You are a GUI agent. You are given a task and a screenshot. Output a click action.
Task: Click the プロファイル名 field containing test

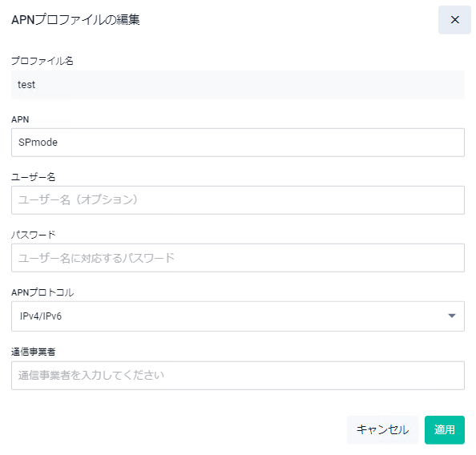[x=238, y=85]
